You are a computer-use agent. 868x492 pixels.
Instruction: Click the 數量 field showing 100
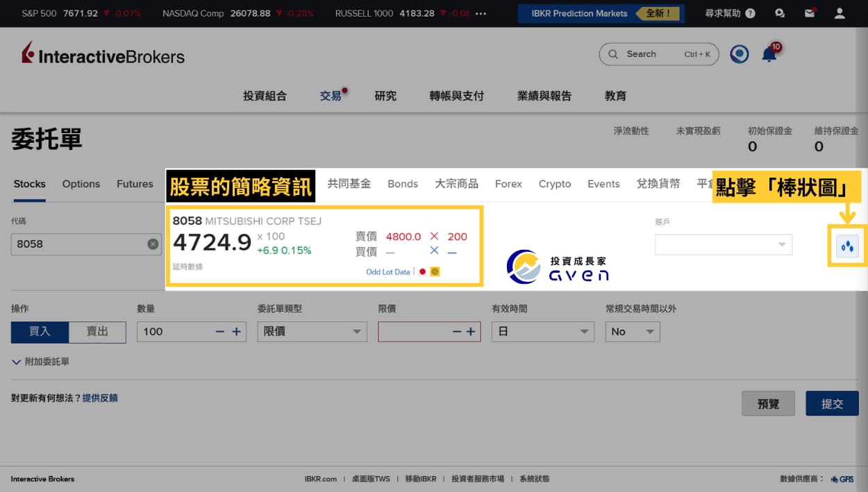coord(192,332)
